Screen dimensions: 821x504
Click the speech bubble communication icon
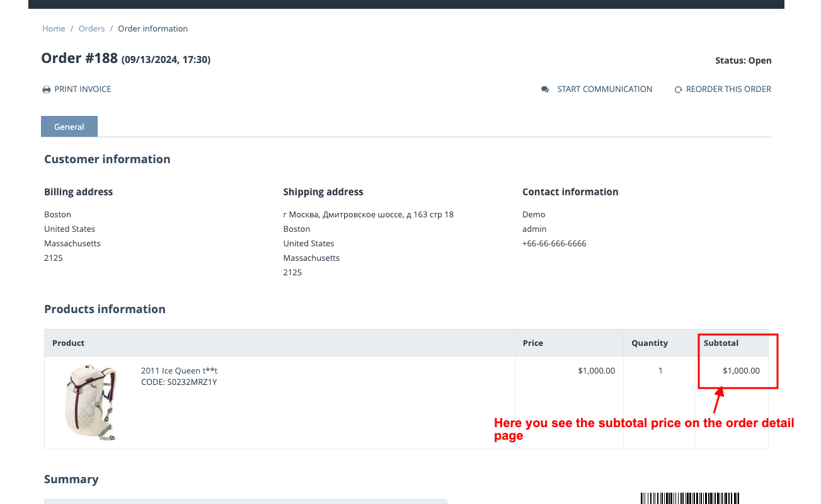click(x=545, y=89)
